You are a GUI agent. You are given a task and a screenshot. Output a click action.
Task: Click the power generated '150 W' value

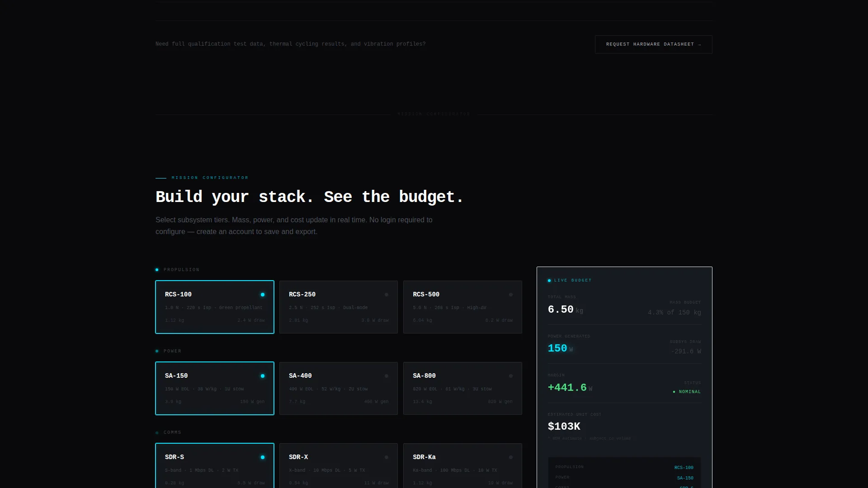pyautogui.click(x=561, y=348)
